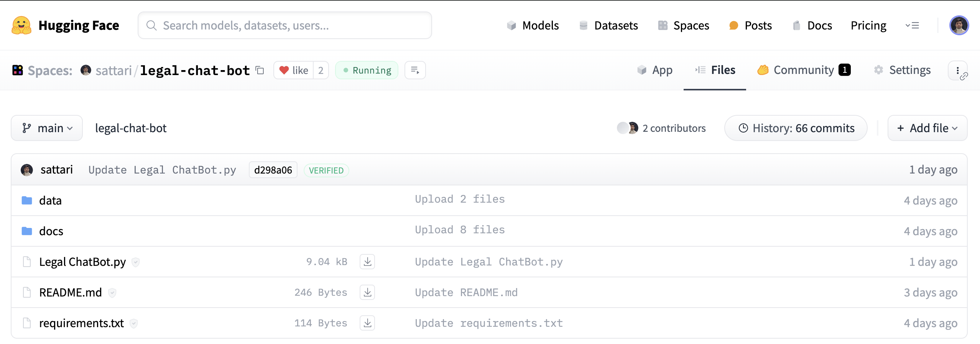Open the Datasets page
Screen dimensions: 980x344
608,26
